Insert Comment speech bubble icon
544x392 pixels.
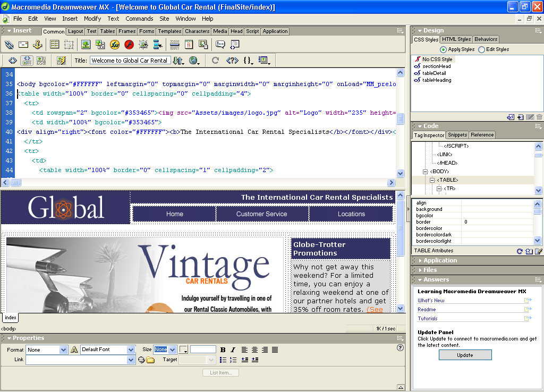coord(220,45)
